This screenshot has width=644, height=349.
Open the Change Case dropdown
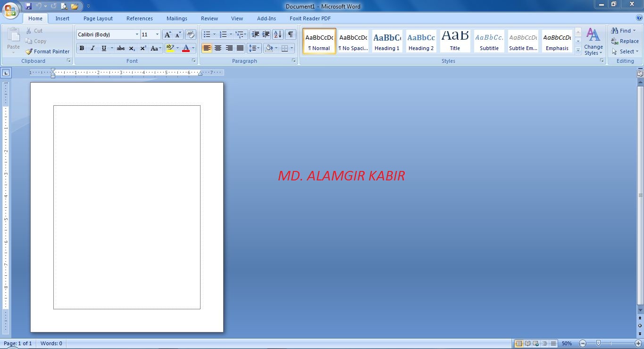pos(156,48)
